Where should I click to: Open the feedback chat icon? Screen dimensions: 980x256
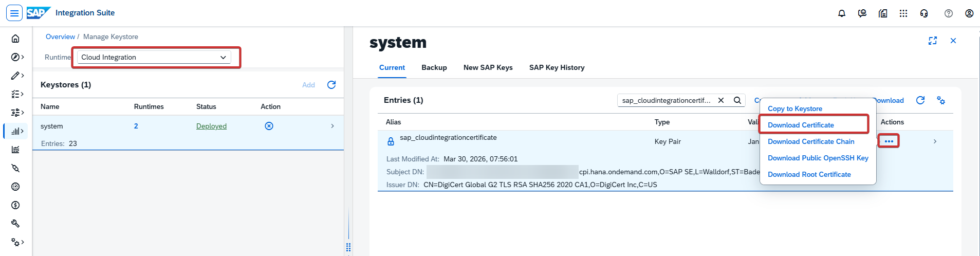[862, 13]
